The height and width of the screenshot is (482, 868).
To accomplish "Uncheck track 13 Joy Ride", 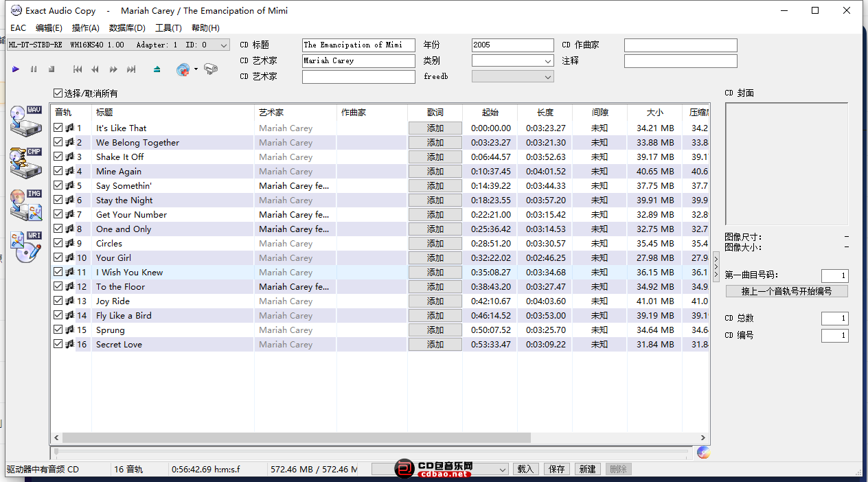I will coord(58,301).
